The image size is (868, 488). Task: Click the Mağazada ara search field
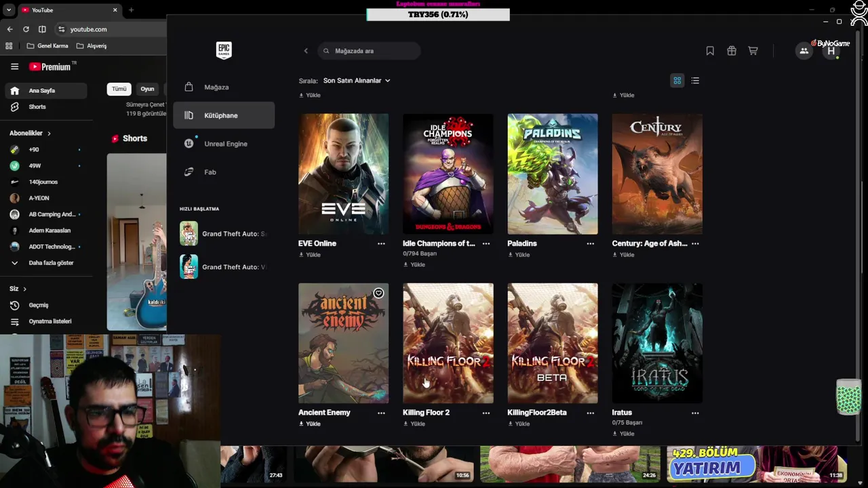[x=369, y=51]
